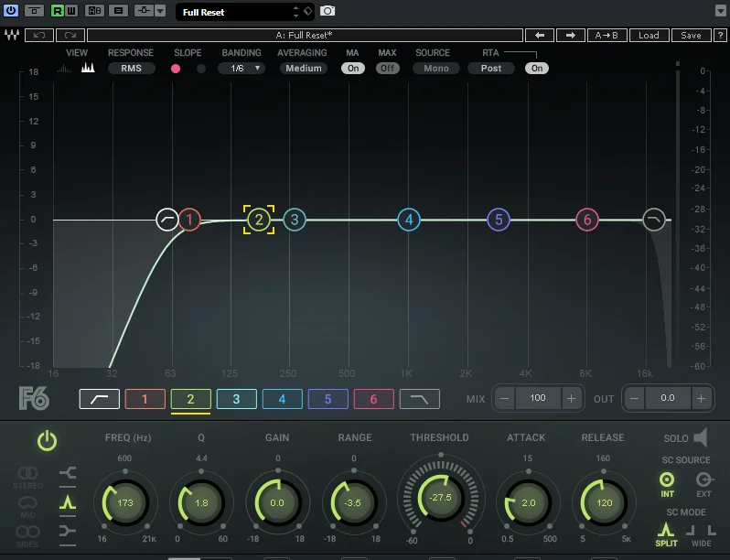Open the preset Full Reset selector

[245, 12]
